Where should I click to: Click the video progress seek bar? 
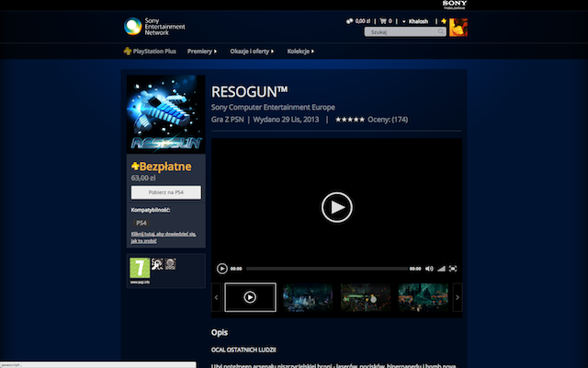tap(327, 269)
